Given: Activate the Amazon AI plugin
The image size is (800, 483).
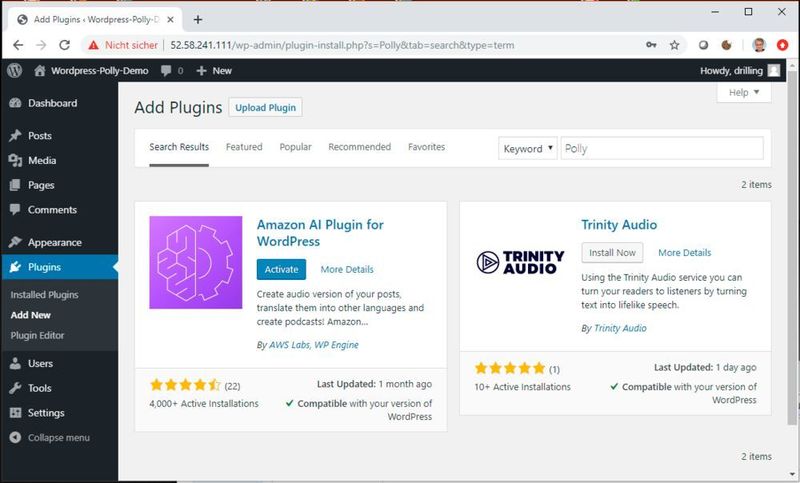Looking at the screenshot, I should 281,269.
